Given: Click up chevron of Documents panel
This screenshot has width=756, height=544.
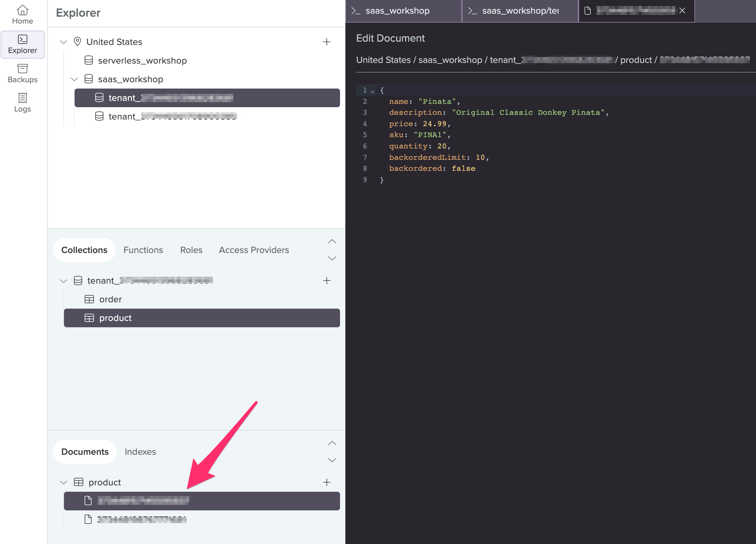Looking at the screenshot, I should coord(332,443).
